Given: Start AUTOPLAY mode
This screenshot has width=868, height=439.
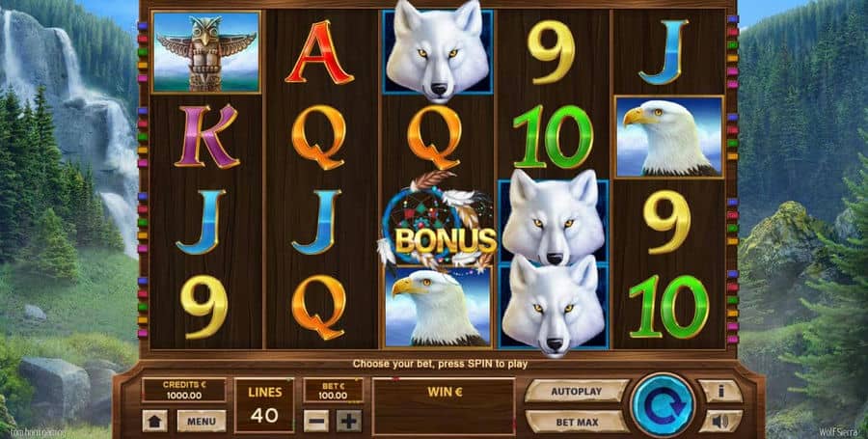Looking at the screenshot, I should coord(577,391).
